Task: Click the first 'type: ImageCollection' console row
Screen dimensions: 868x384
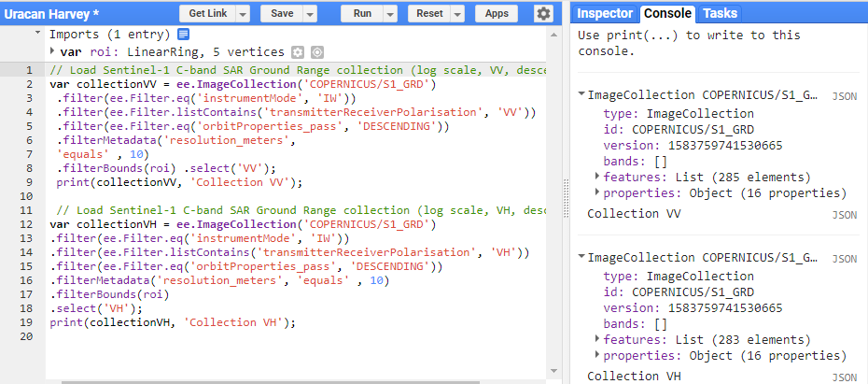Action: tap(679, 114)
